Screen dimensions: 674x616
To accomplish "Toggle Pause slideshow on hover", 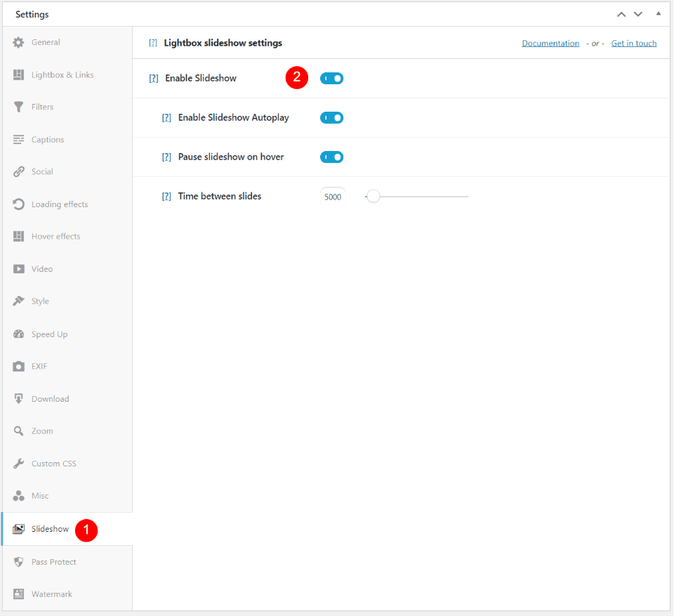I will tap(331, 157).
